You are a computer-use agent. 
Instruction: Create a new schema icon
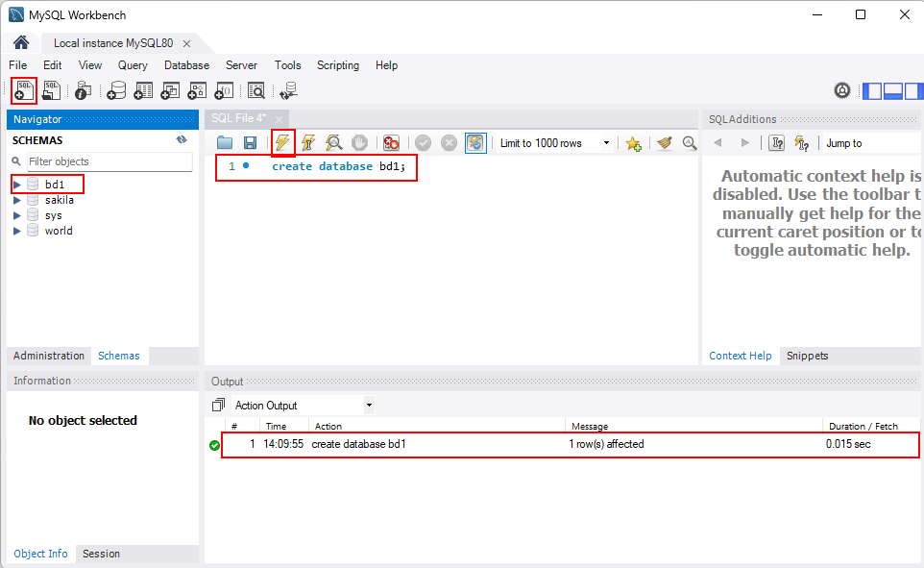coord(116,91)
